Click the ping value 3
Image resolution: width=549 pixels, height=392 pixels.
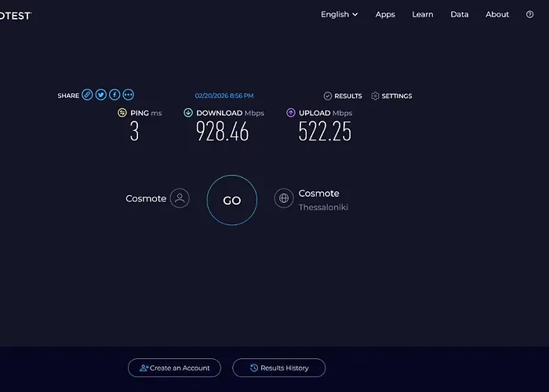point(134,131)
